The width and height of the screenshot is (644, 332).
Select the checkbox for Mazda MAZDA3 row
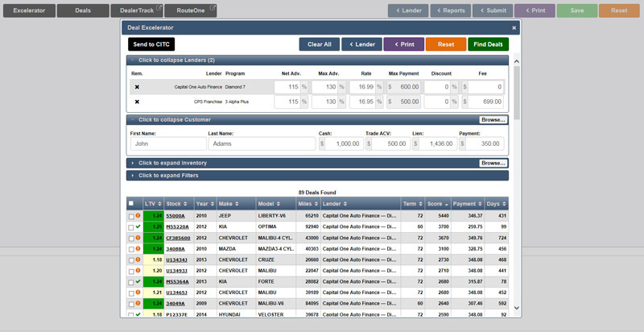click(131, 249)
